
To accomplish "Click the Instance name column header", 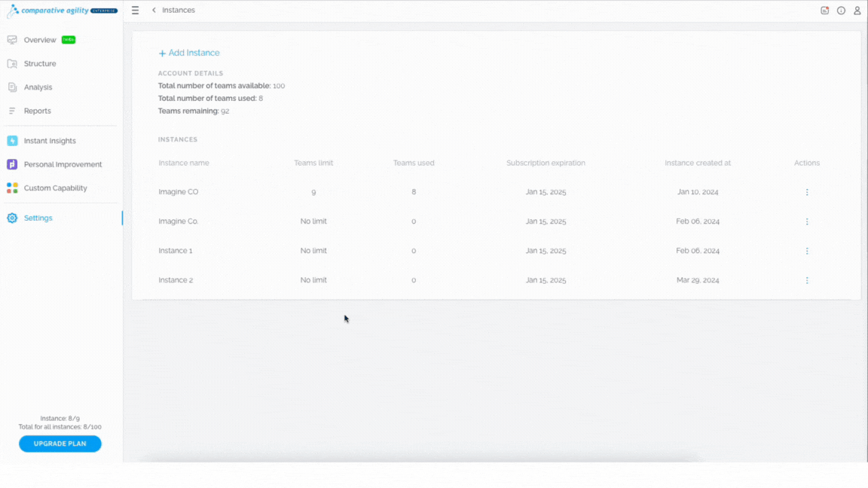I will pos(184,163).
